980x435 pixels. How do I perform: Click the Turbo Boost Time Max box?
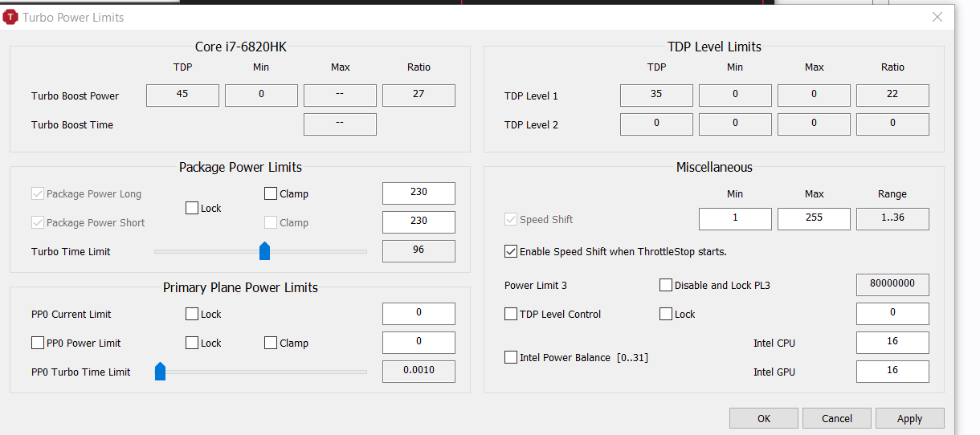pyautogui.click(x=340, y=124)
